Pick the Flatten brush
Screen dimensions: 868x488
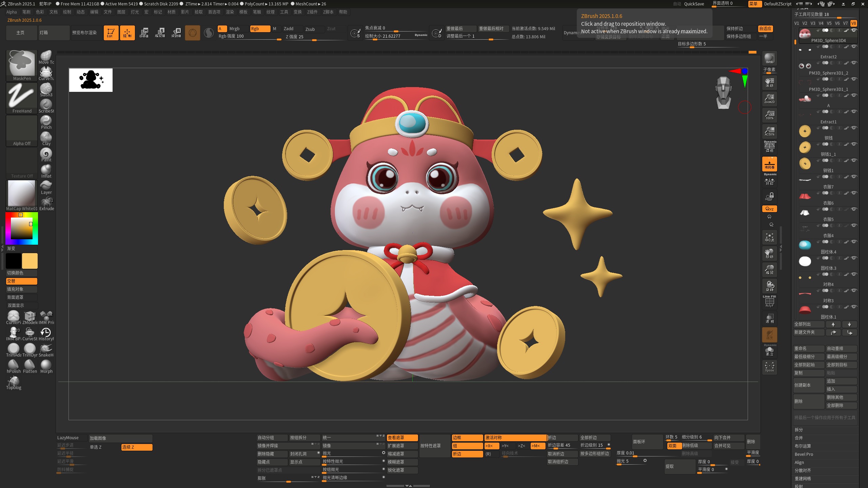(30, 366)
